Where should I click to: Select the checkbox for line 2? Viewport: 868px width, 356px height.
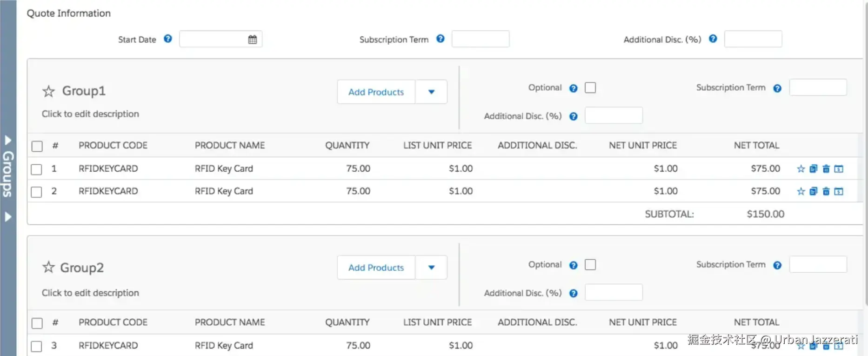(x=37, y=192)
